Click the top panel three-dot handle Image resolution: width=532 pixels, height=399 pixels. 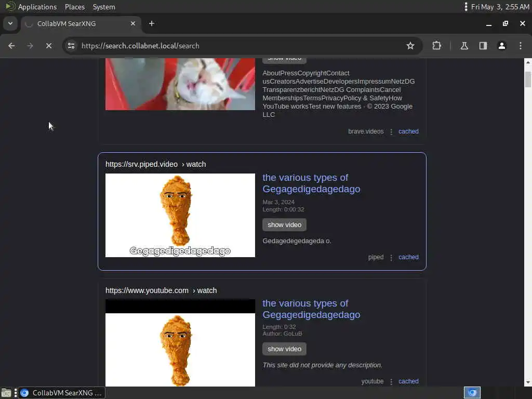pyautogui.click(x=466, y=7)
